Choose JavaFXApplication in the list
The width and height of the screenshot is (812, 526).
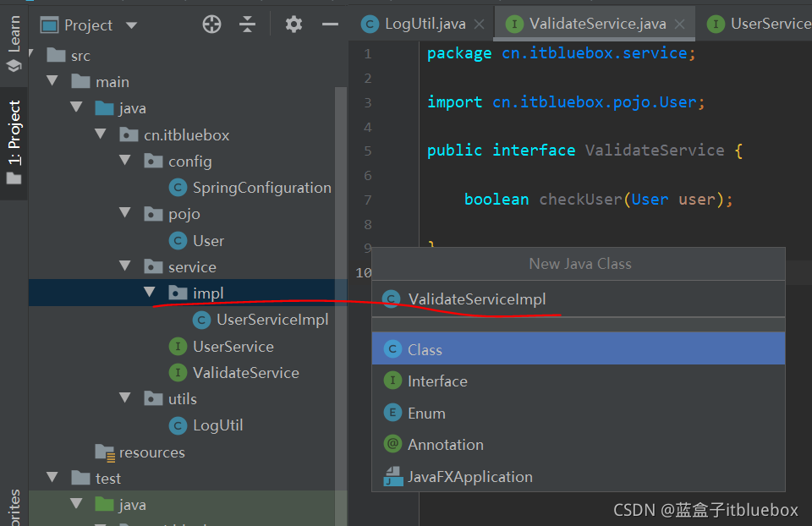(579, 476)
